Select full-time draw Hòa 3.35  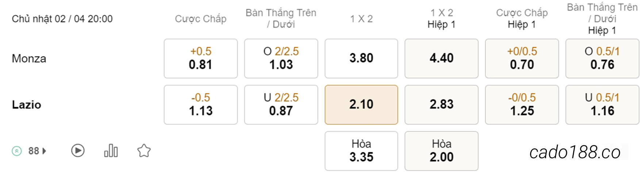[361, 151]
